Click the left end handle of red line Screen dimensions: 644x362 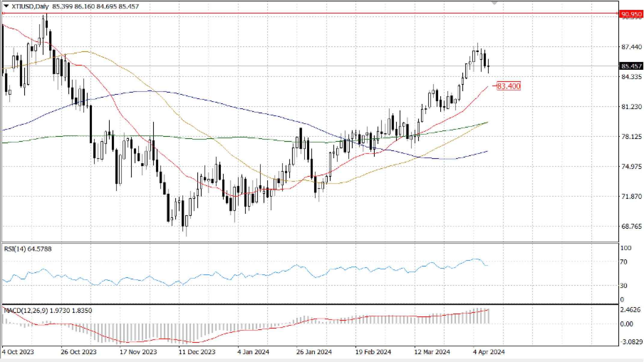tap(3, 13)
